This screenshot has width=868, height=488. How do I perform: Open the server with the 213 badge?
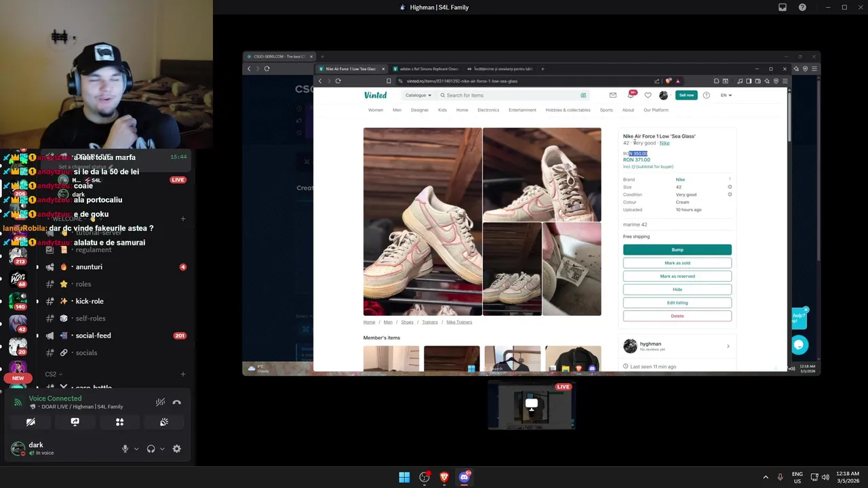pos(18,256)
